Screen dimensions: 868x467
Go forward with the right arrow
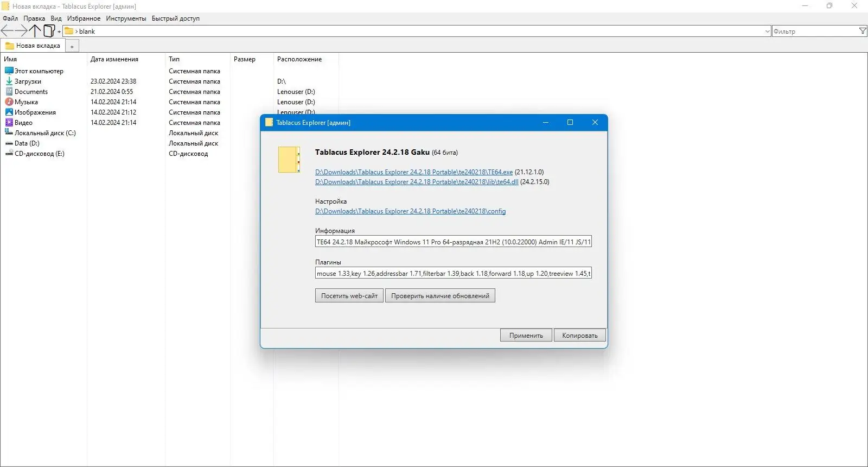pyautogui.click(x=21, y=31)
